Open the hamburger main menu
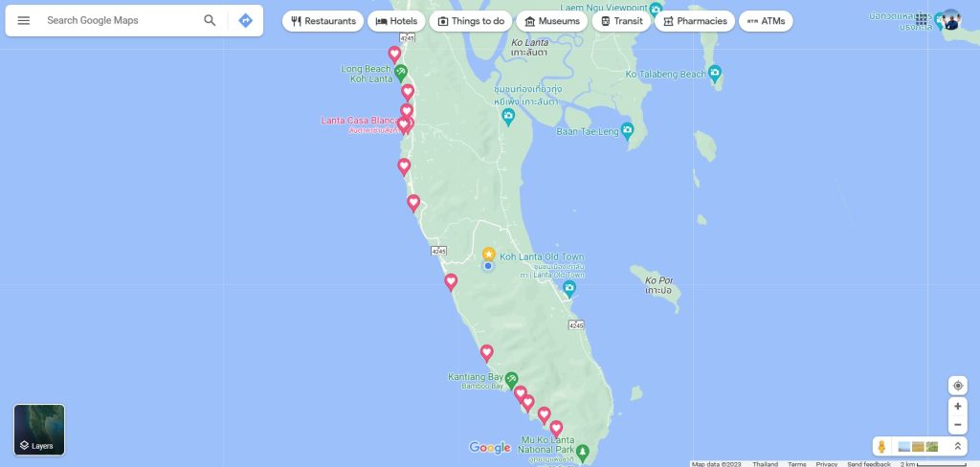Image resolution: width=980 pixels, height=467 pixels. (24, 21)
